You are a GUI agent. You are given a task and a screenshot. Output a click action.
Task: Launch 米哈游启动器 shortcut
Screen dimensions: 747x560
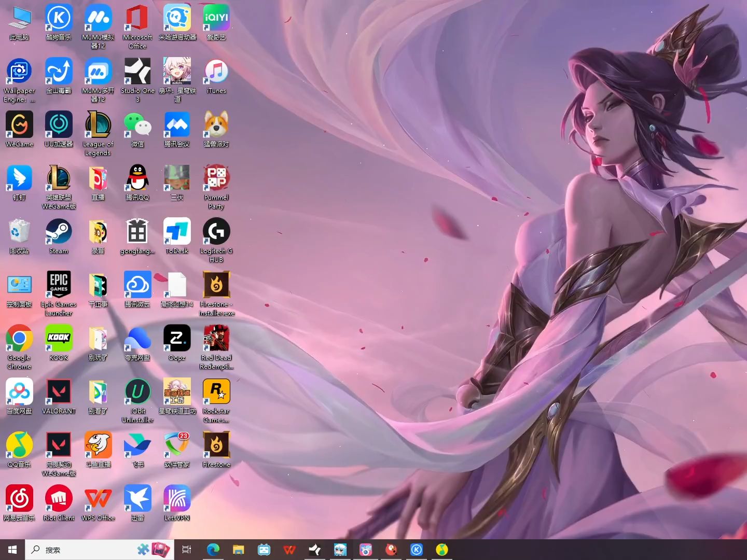(177, 23)
